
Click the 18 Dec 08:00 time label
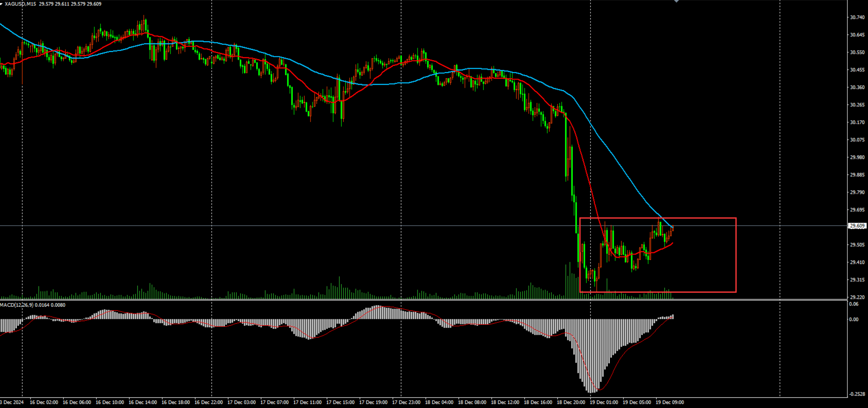coord(472,402)
